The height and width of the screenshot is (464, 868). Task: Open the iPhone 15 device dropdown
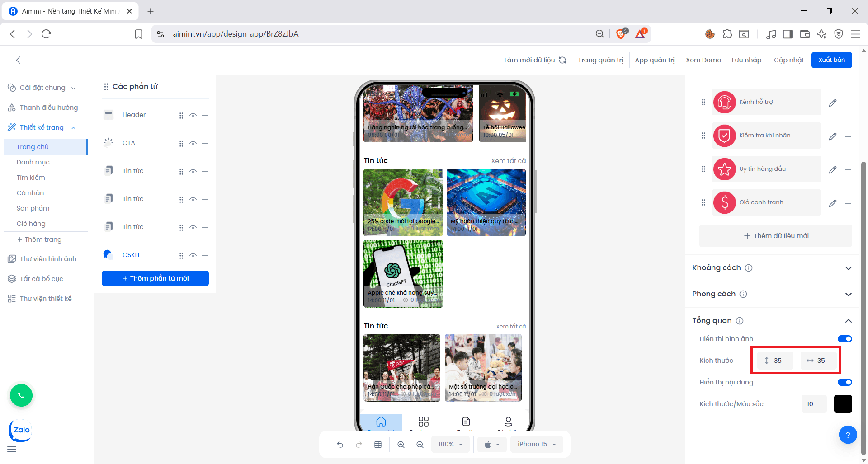tap(537, 445)
